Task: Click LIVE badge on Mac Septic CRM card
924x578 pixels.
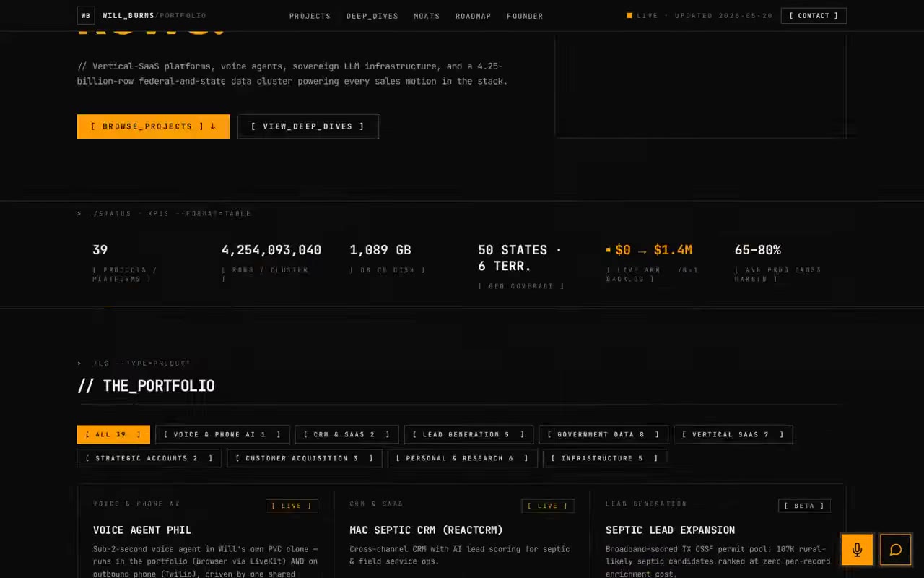Action: coord(548,506)
